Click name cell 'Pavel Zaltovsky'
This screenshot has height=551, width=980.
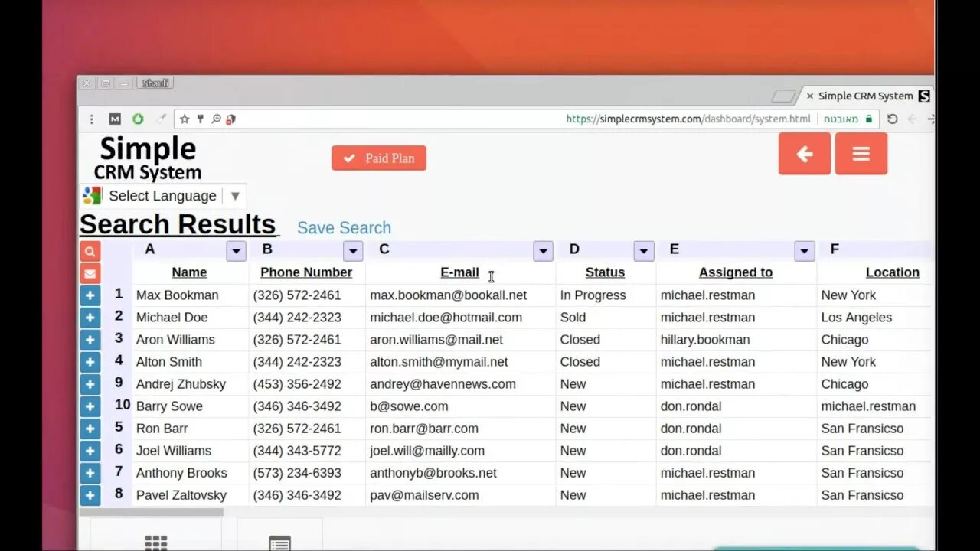(181, 495)
